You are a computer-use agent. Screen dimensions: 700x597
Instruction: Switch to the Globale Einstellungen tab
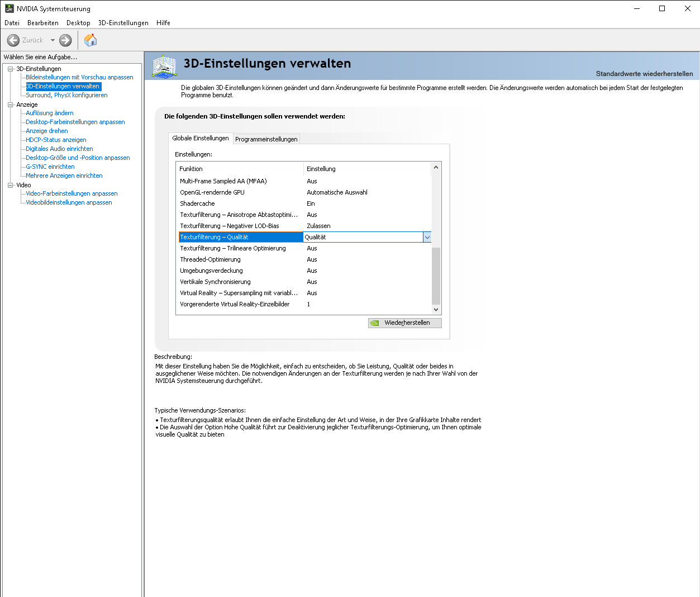(x=201, y=138)
